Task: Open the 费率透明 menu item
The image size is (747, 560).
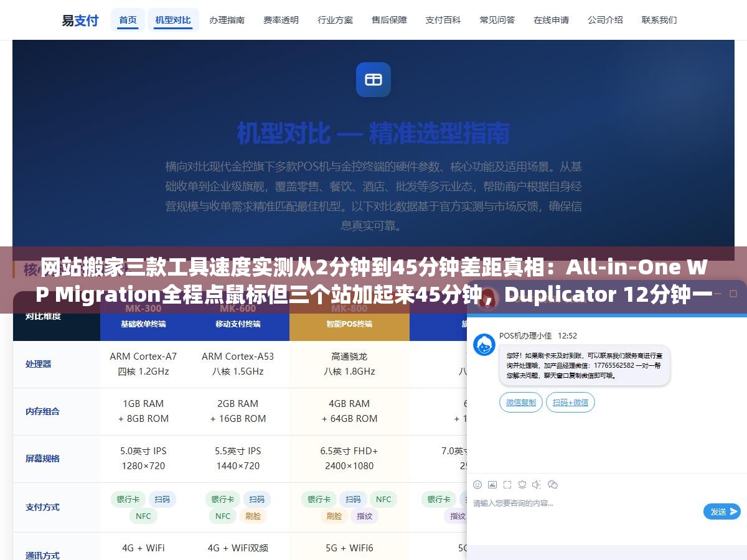Action: coord(281,20)
